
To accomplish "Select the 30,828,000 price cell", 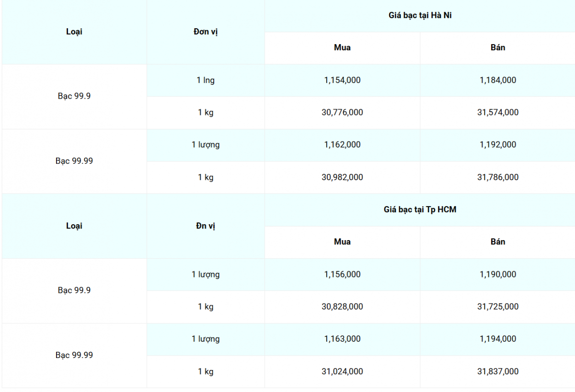I will tap(342, 306).
